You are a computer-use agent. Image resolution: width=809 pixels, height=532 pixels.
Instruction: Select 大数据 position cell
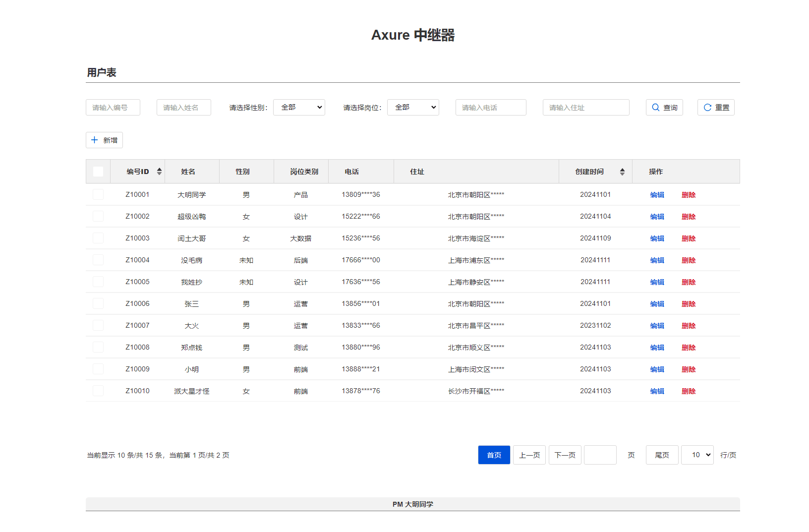point(301,238)
